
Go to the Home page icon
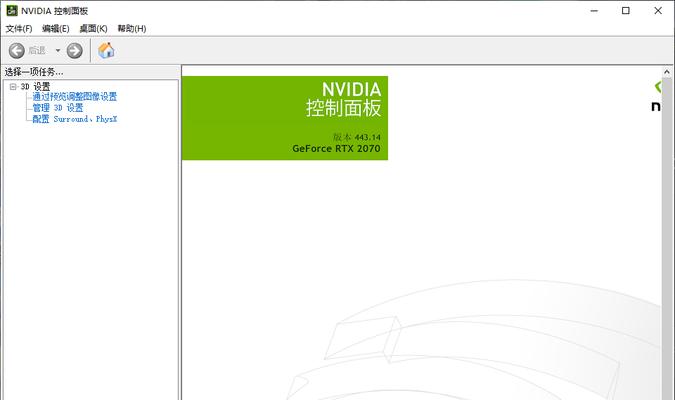point(106,50)
